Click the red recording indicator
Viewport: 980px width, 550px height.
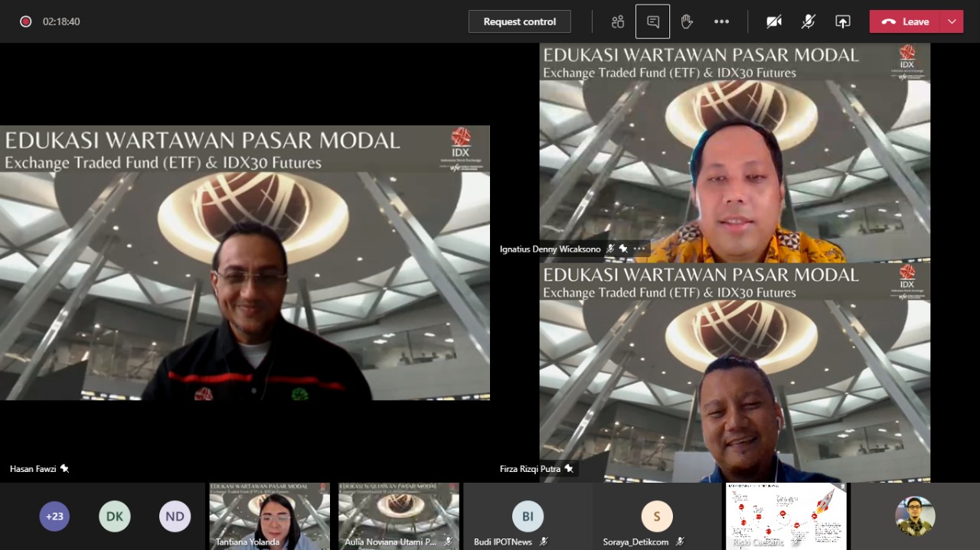click(25, 21)
